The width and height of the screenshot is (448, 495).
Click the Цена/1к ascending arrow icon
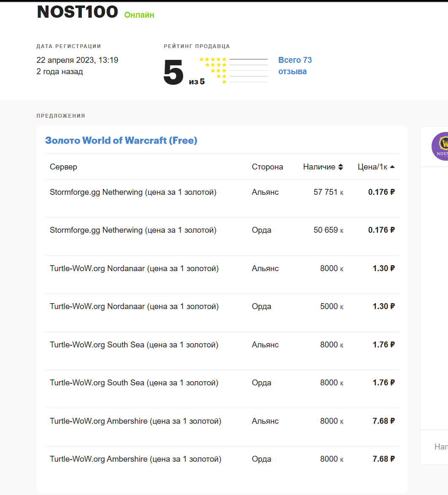pos(392,167)
